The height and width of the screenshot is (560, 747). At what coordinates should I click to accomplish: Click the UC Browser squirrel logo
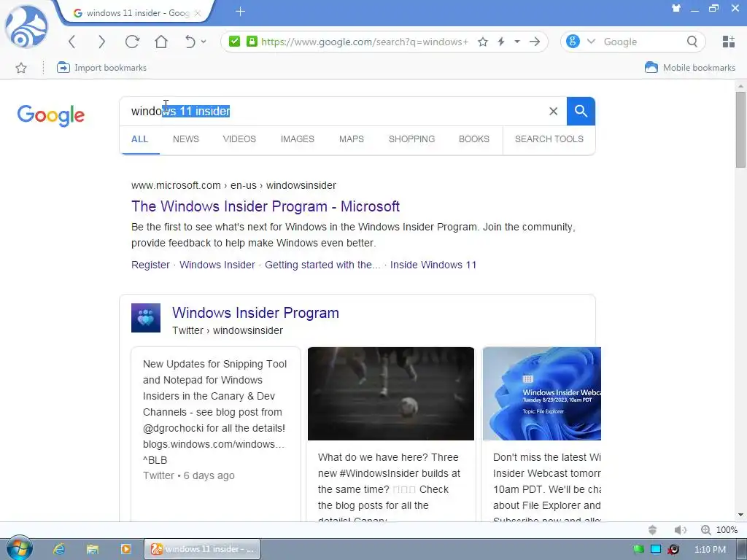[26, 27]
